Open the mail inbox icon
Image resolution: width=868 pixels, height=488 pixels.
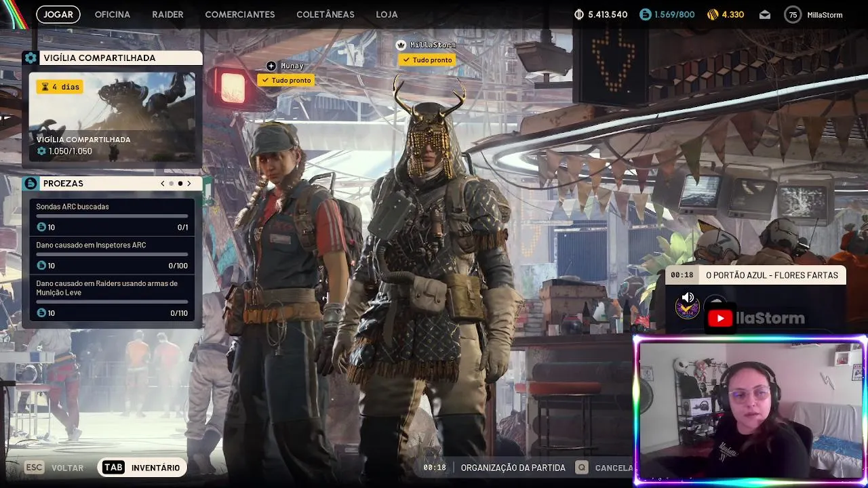(765, 14)
